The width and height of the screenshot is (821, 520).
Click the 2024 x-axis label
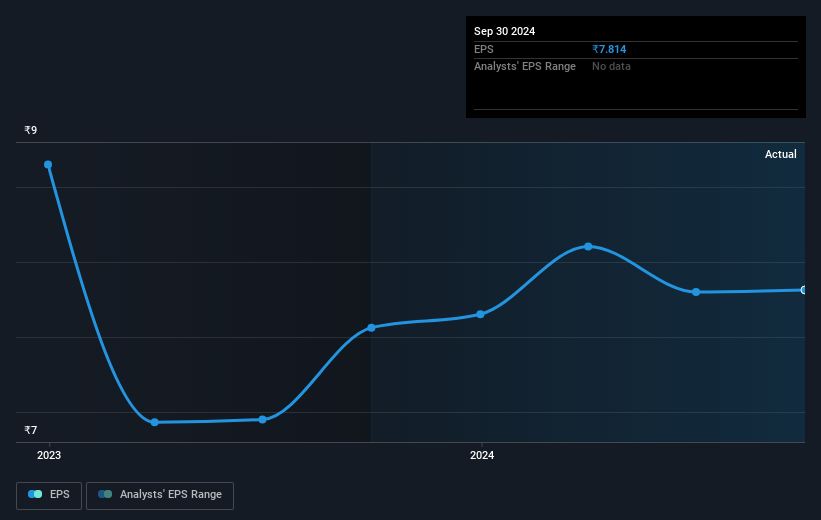482,455
